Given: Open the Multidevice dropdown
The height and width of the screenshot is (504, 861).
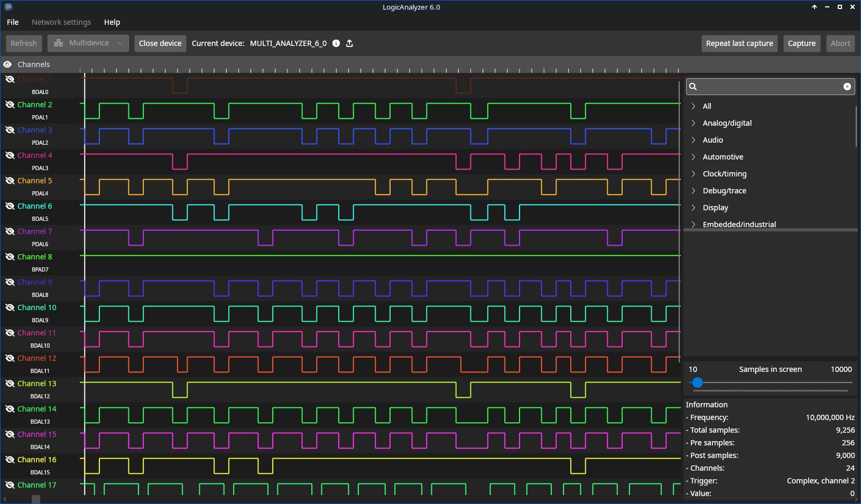Looking at the screenshot, I should point(88,43).
